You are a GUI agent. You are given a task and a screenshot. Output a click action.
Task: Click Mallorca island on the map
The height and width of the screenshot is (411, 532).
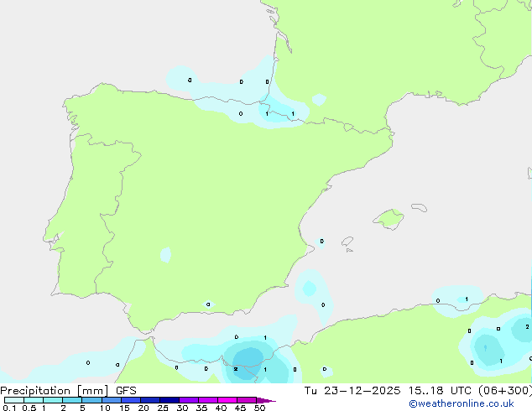coord(389,219)
